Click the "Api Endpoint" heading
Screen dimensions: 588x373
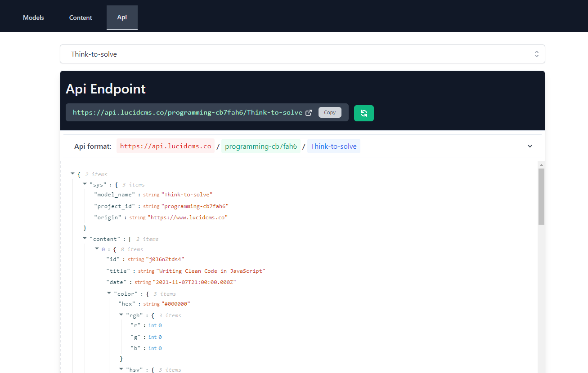(x=106, y=89)
